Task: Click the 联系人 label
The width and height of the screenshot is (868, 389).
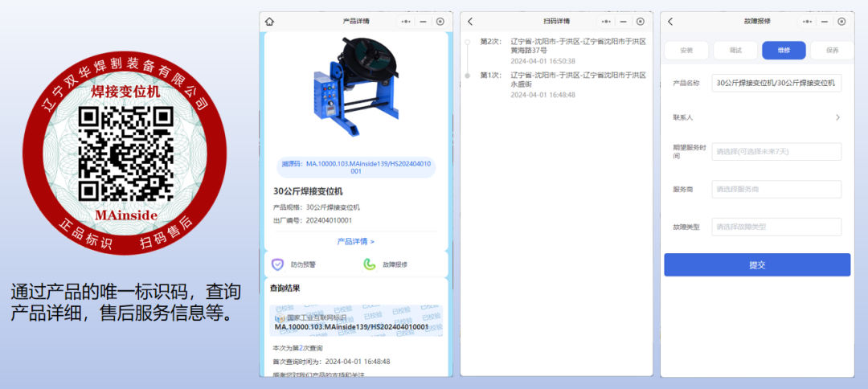Action: (683, 117)
